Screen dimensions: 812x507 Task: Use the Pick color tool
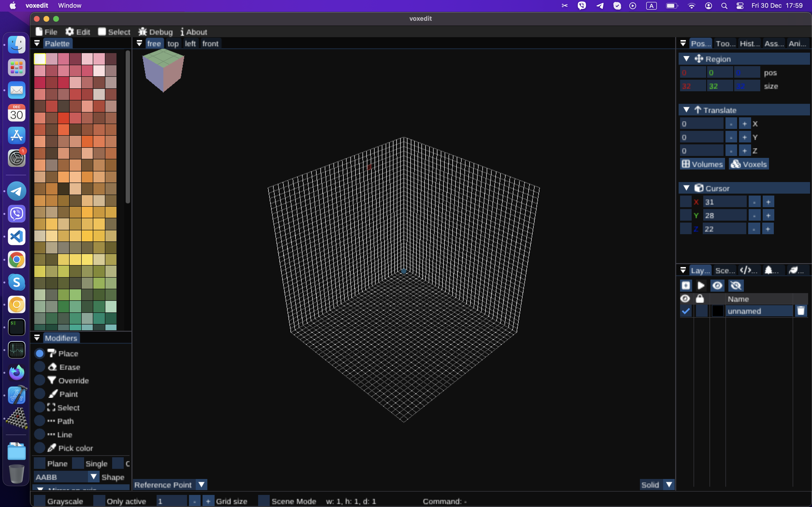(40, 448)
